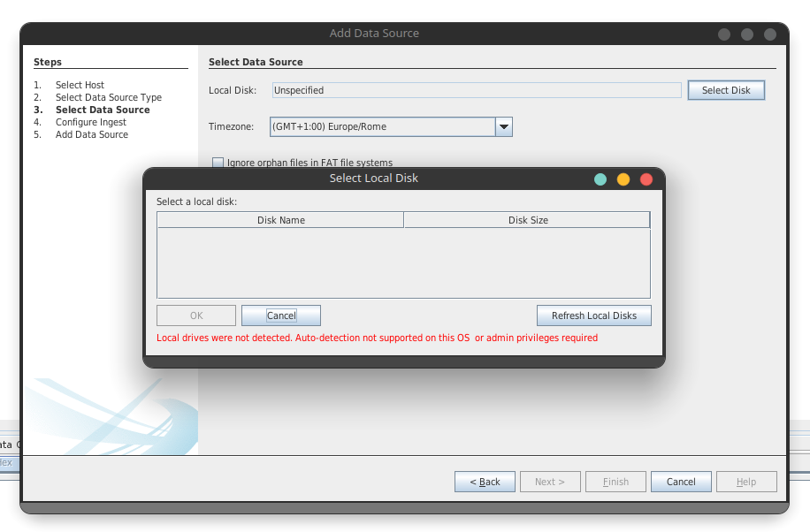This screenshot has width=810, height=532.
Task: Click the Disk Size column header
Action: (x=528, y=220)
